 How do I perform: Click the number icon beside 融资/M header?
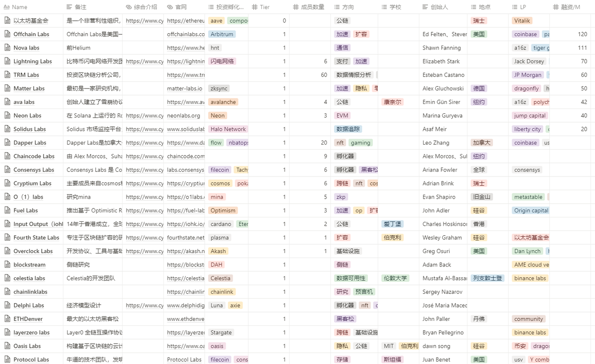[556, 7]
